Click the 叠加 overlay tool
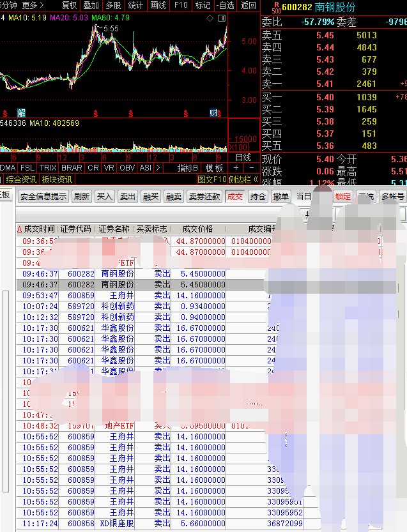This screenshot has height=532, width=407. coord(91,5)
